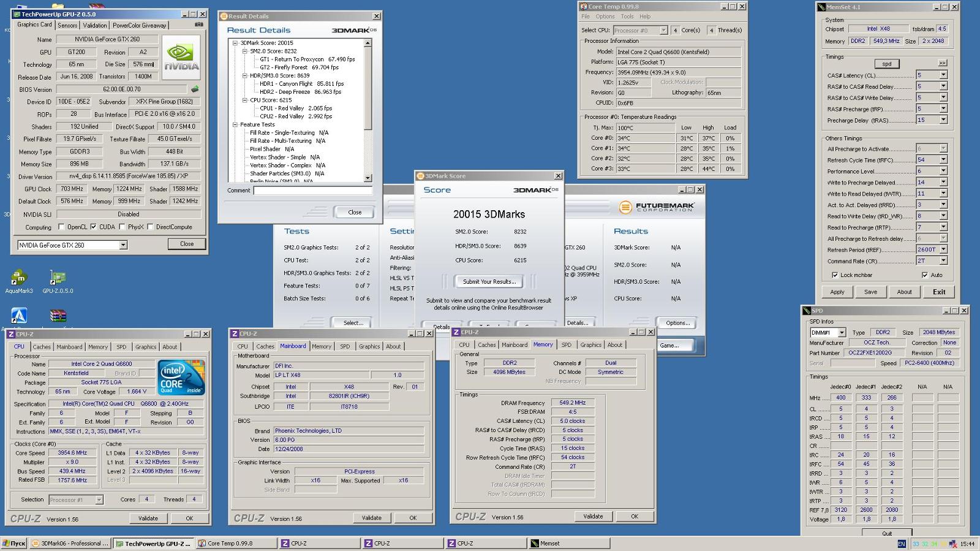The height and width of the screenshot is (551, 980).
Task: Click the MemSet >> expand button
Action: 942,63
